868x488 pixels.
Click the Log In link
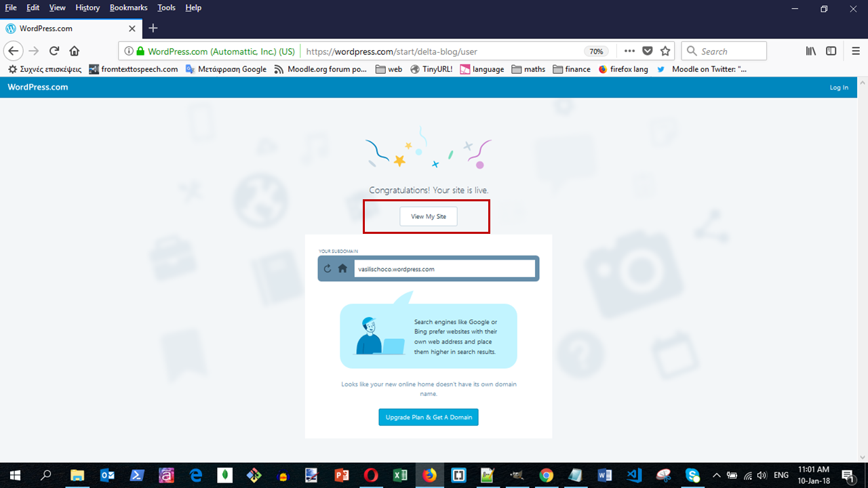(x=839, y=87)
